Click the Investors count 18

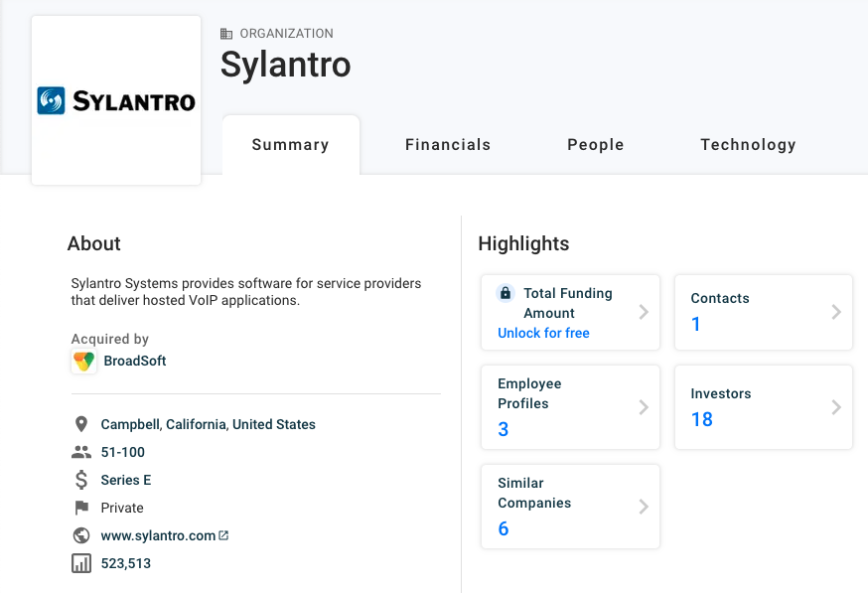[702, 419]
